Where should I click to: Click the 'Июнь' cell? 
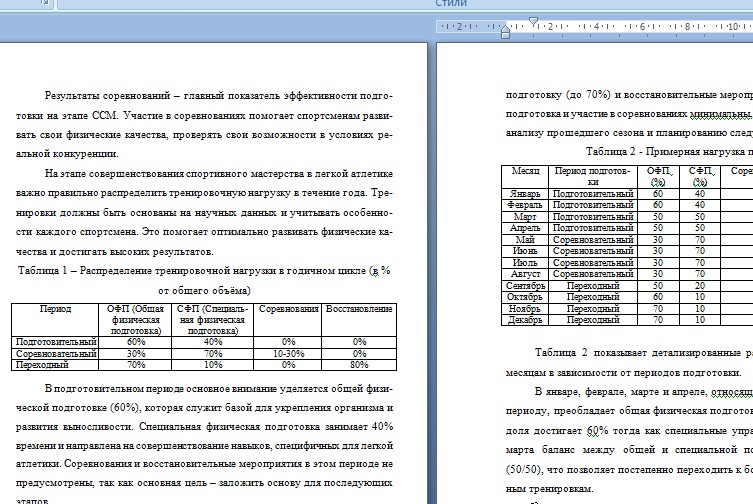[525, 251]
